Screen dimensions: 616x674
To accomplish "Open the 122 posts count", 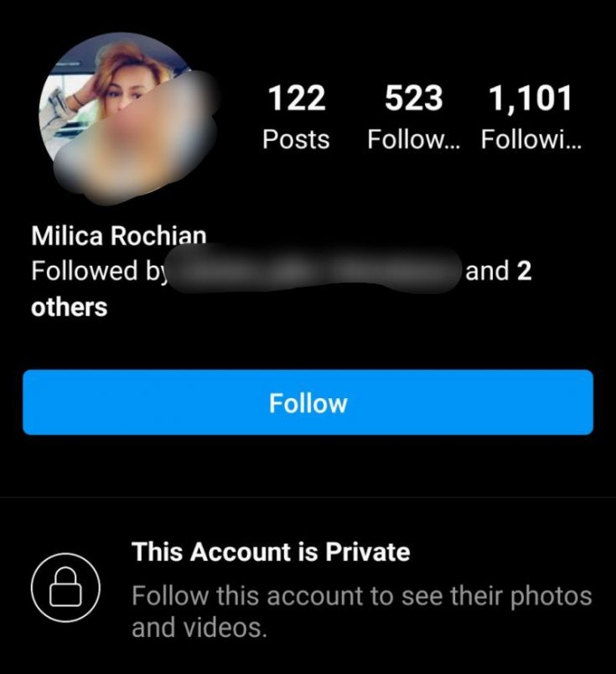I will tap(296, 99).
